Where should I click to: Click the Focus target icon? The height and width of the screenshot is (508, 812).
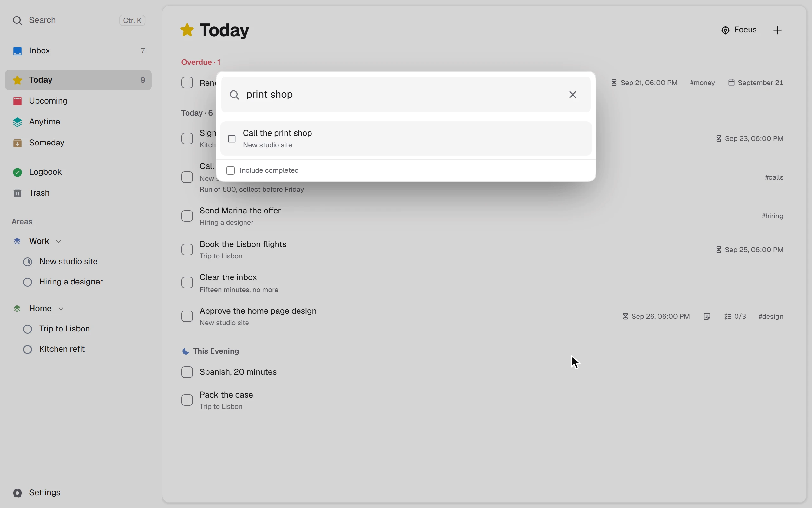725,30
